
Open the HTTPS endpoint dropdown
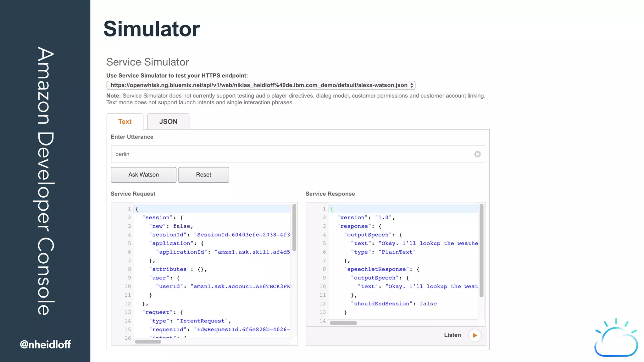click(x=261, y=85)
